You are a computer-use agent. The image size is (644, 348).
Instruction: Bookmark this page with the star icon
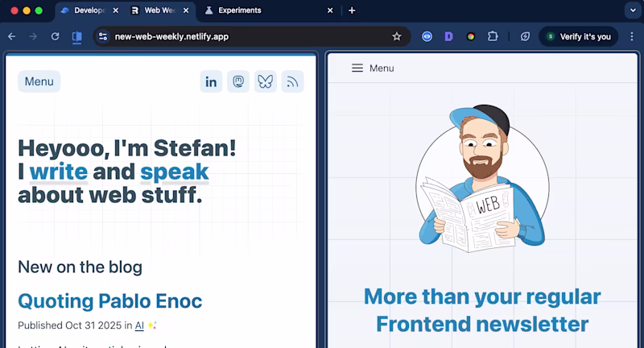point(396,36)
